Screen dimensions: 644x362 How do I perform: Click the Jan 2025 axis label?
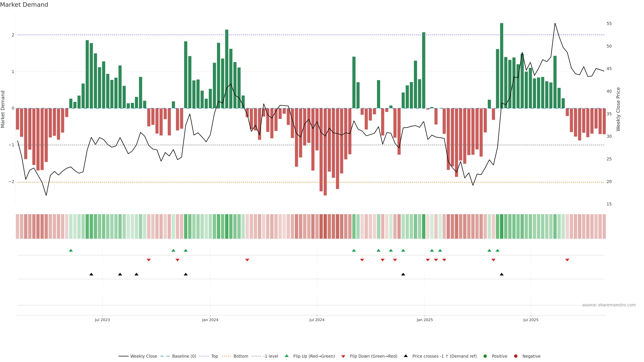[x=424, y=320]
